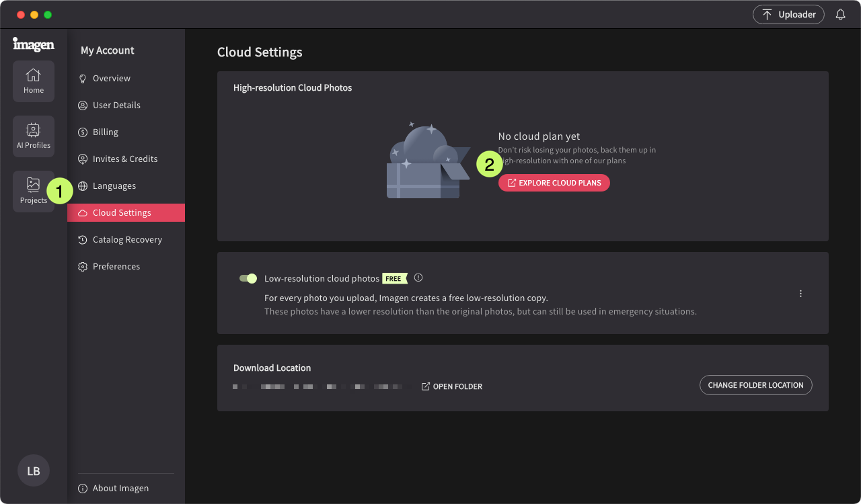Click the Imagen logo
861x504 pixels.
(x=34, y=44)
